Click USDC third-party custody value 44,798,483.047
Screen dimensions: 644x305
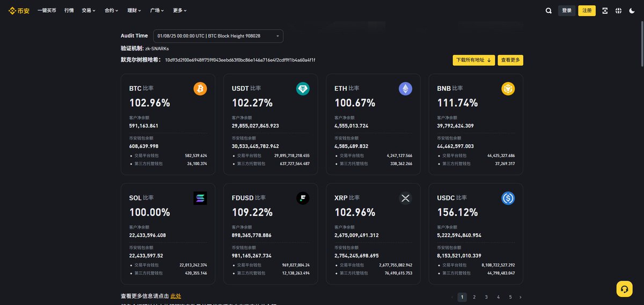coord(500,273)
